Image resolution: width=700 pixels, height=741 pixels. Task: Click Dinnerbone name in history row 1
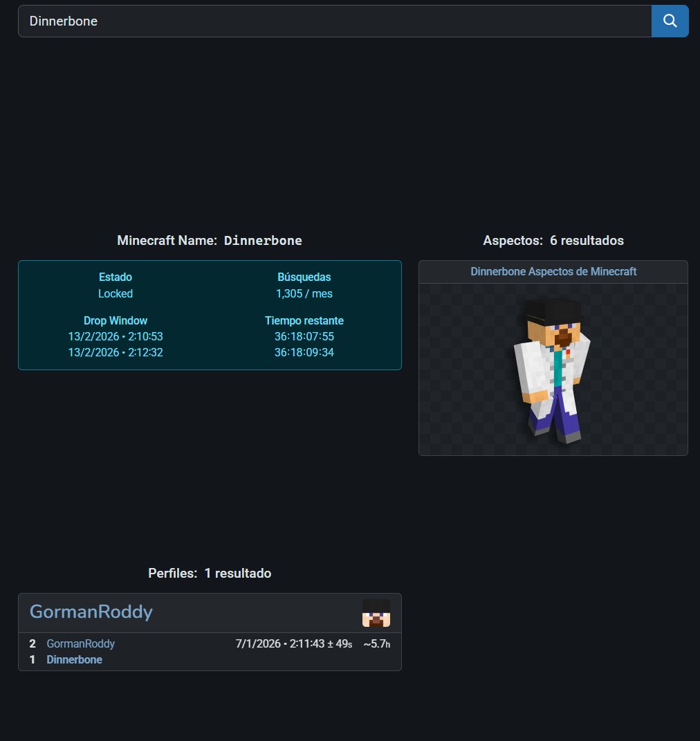click(x=74, y=660)
